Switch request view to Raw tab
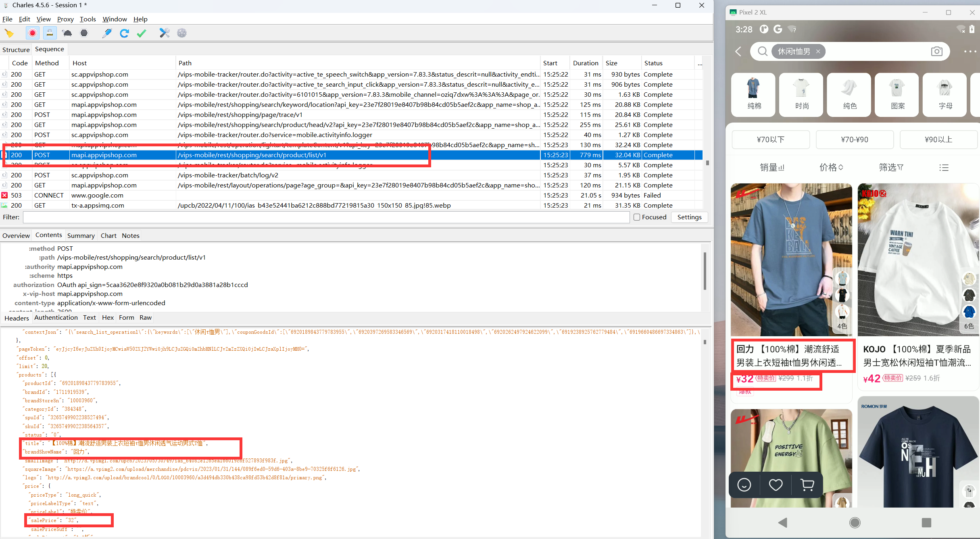 click(146, 318)
